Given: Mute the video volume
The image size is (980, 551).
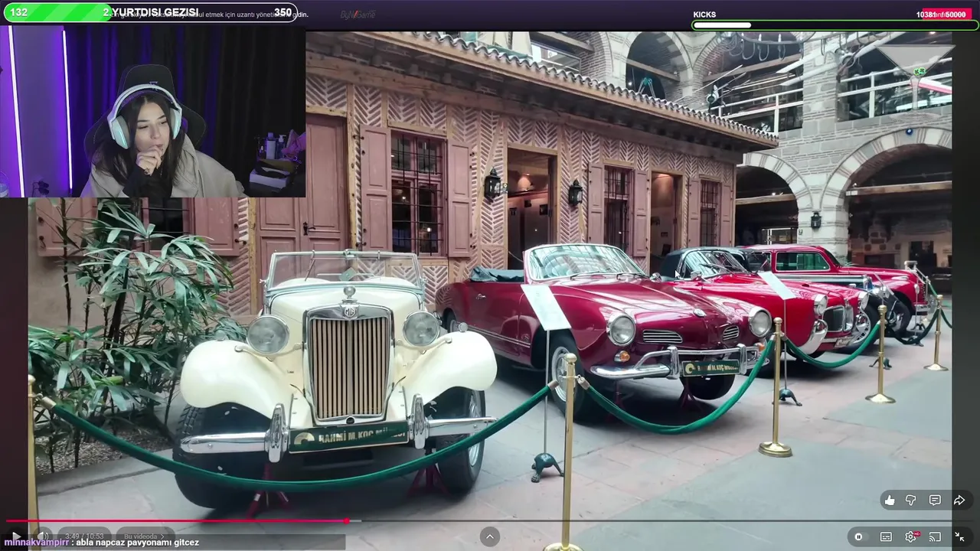Looking at the screenshot, I should 44,536.
